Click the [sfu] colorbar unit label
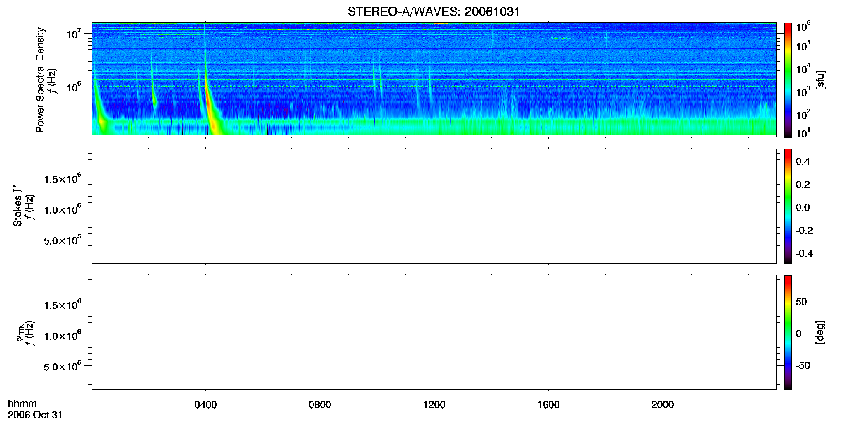Viewport: 868px width, 447px height. coord(820,80)
